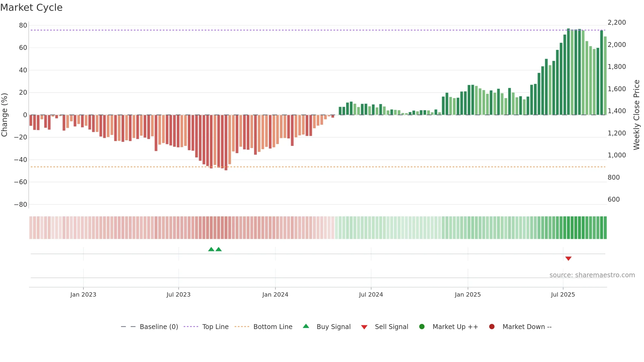
Task: Click the 600 right axis value
Action: [x=614, y=199]
